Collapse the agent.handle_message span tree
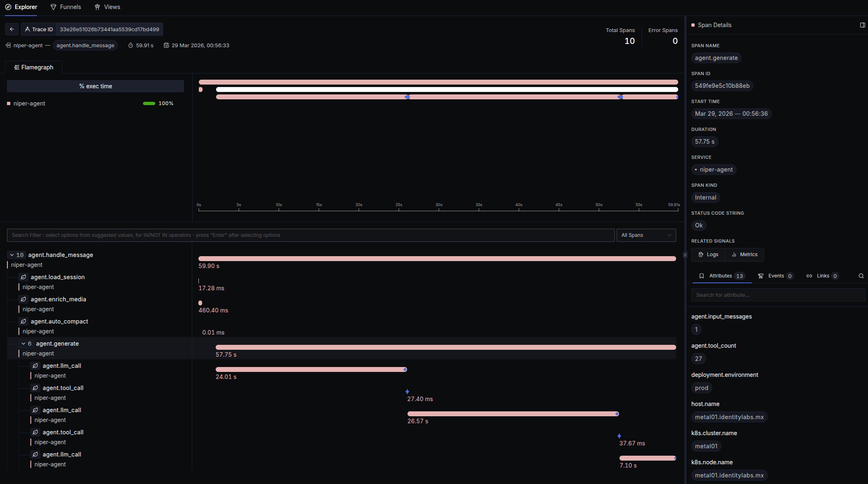 pyautogui.click(x=12, y=255)
